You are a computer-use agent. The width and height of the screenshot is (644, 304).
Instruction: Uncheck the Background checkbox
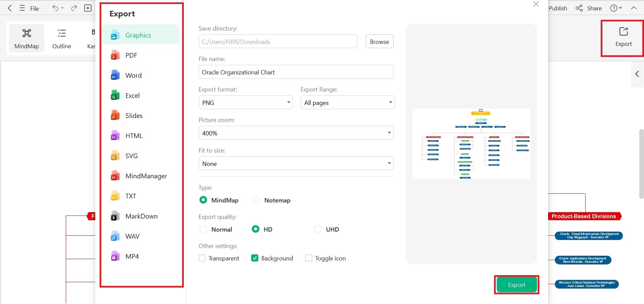[x=255, y=258]
